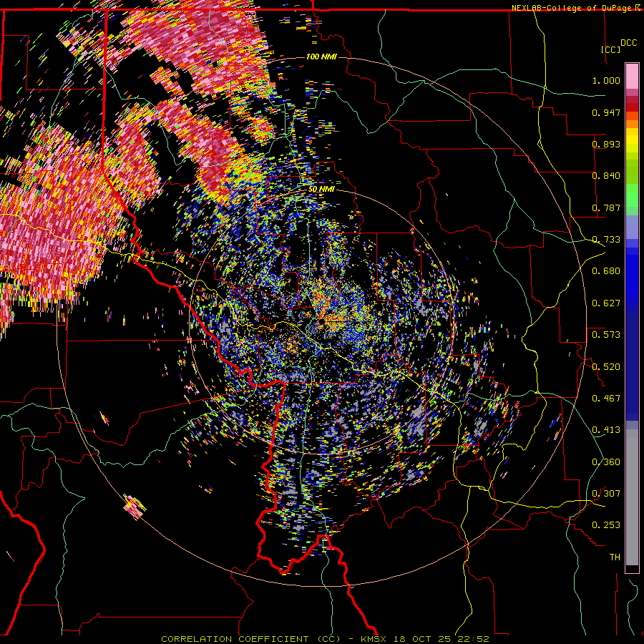This screenshot has width=644, height=644.
Task: Select the 0.307 legend value
Action: pos(606,494)
